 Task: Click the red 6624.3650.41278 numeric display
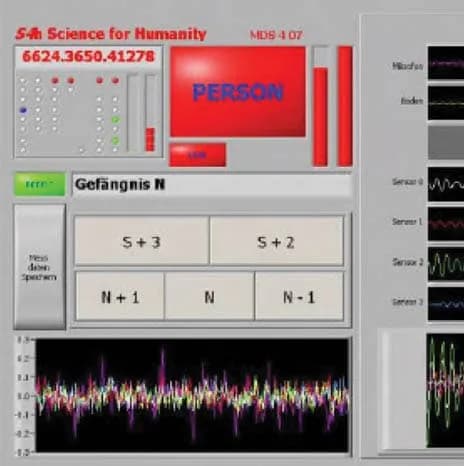89,56
